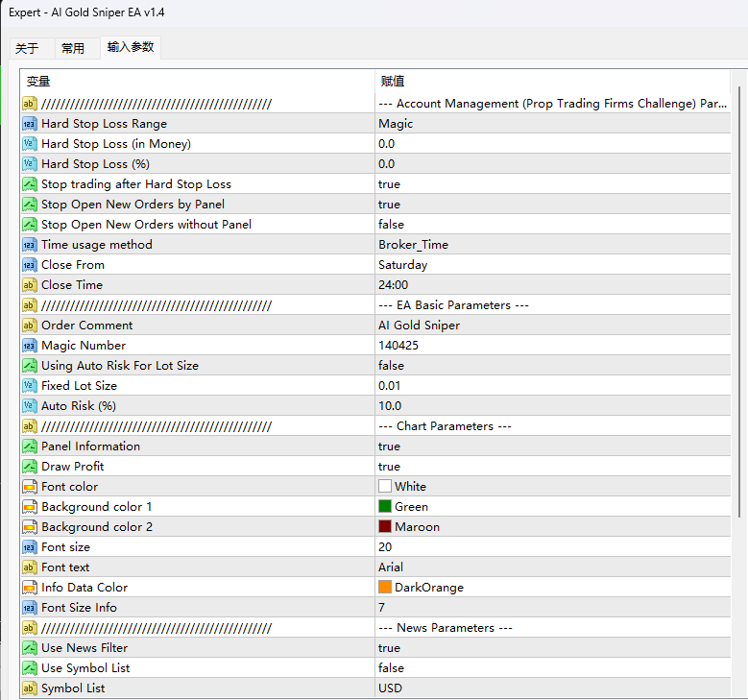Switch to the 常用 tab
Screen dimensions: 748x700
coord(73,48)
